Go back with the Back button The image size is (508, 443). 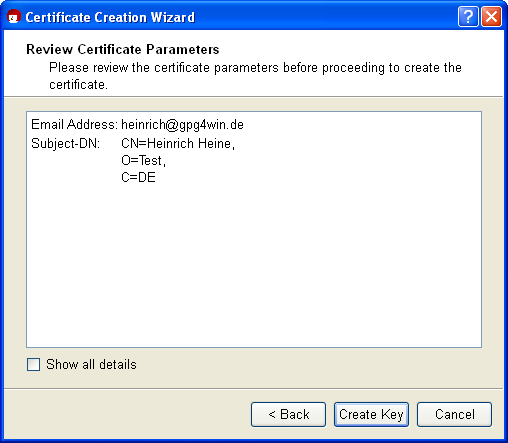(288, 414)
